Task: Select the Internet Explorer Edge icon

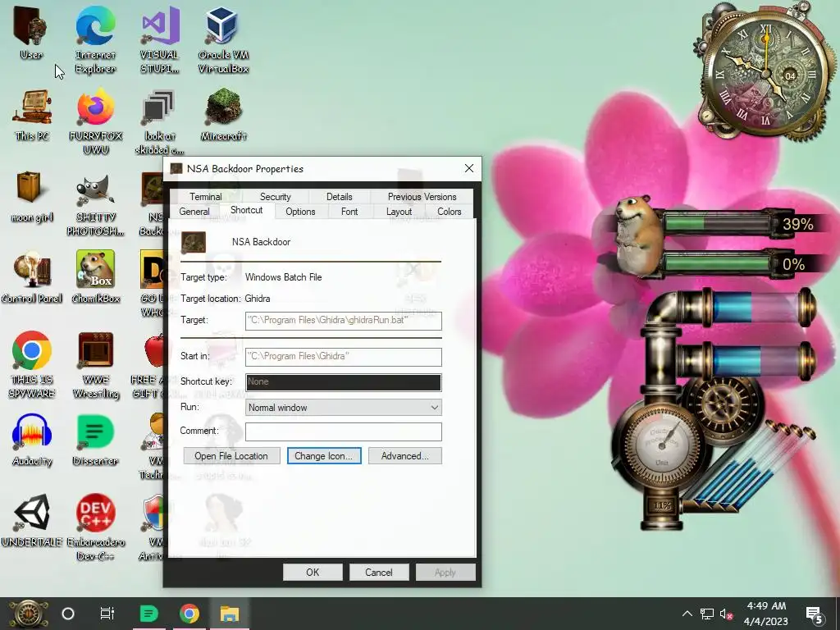Action: (95, 40)
